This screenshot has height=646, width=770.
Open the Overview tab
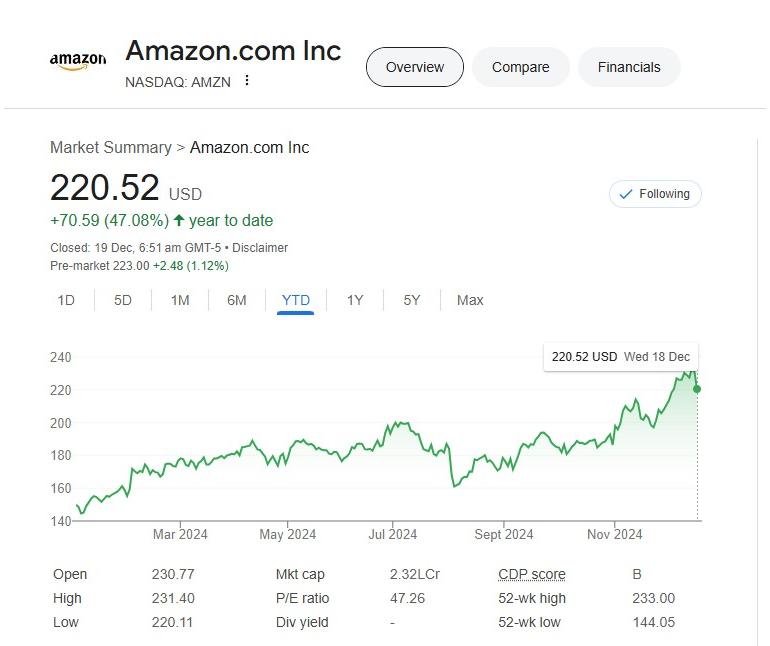(414, 67)
